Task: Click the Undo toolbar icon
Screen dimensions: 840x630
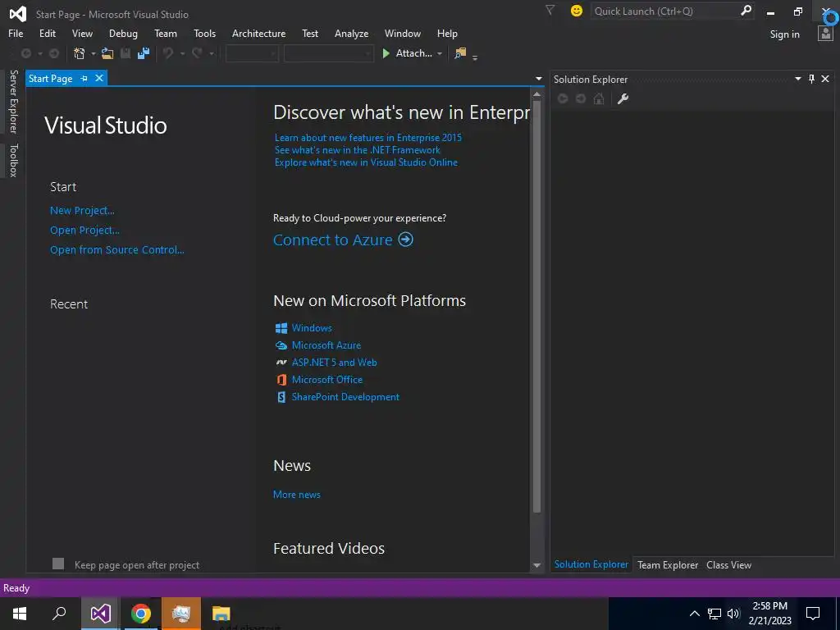Action: 169,53
